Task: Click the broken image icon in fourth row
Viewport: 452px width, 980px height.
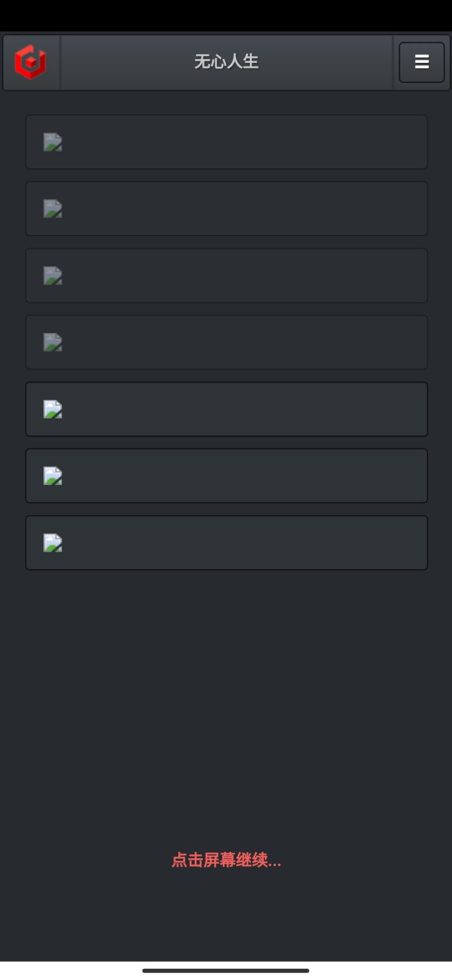Action: (53, 342)
